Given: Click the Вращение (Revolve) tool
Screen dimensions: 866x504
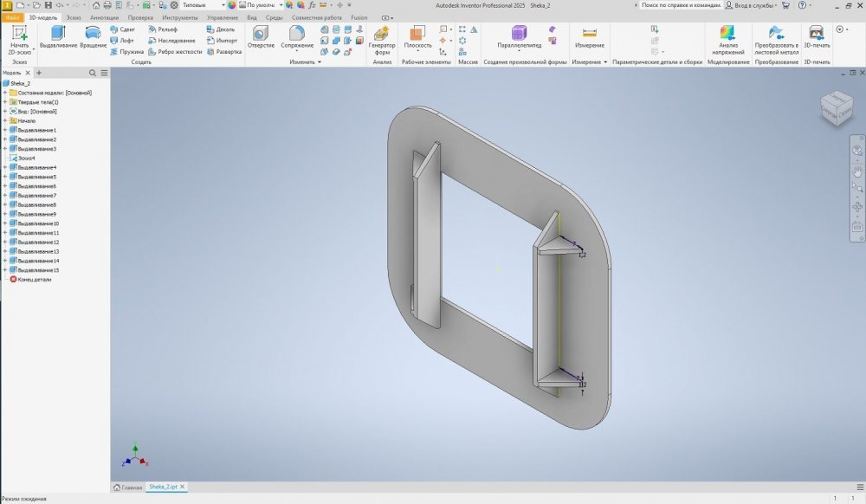Looking at the screenshot, I should coord(94,36).
